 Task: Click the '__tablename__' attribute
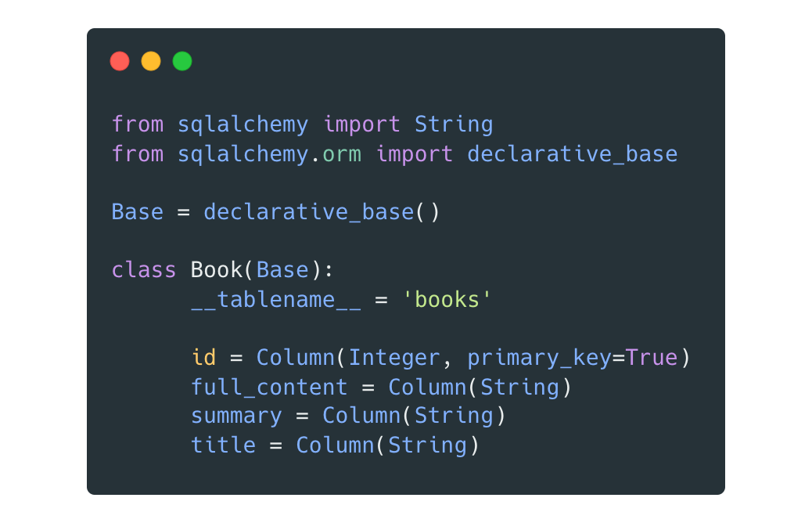(x=275, y=299)
